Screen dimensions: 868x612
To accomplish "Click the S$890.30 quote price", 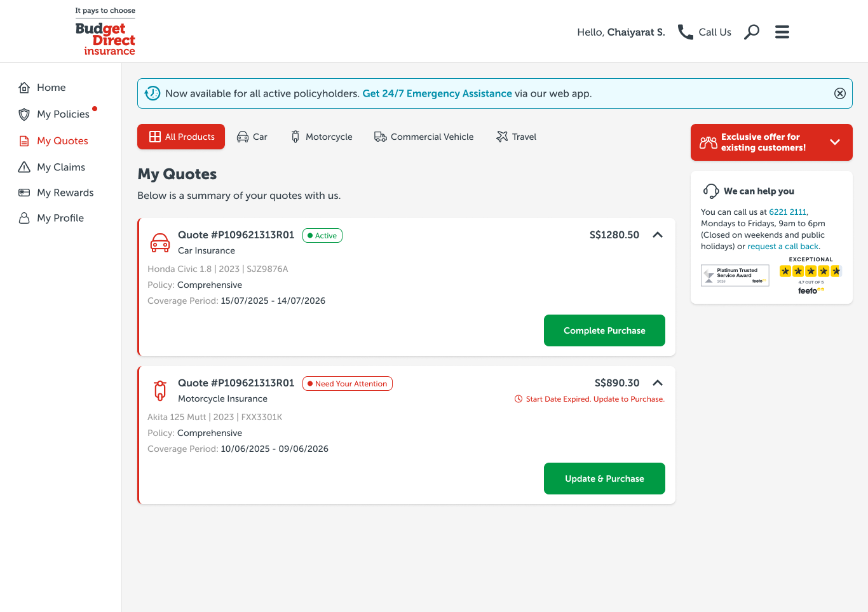I will [x=617, y=383].
